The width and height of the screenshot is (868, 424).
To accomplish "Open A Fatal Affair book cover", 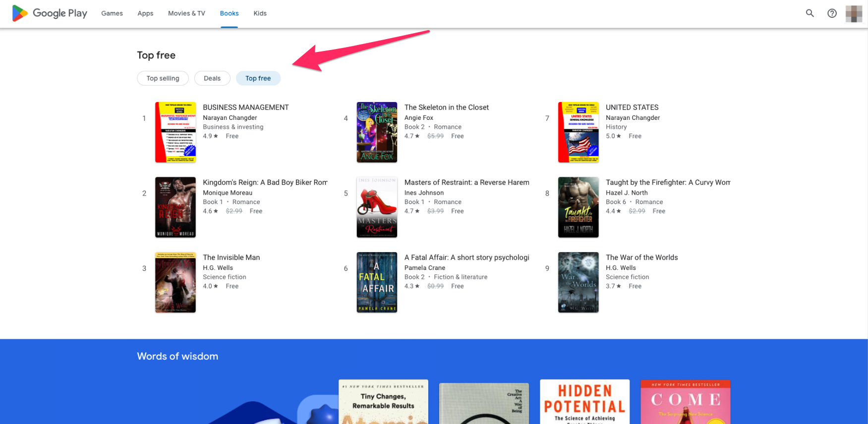I will click(377, 282).
